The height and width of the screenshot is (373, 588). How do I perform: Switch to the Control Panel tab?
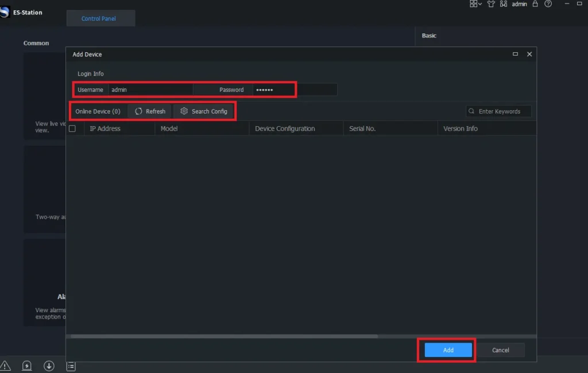tap(99, 18)
